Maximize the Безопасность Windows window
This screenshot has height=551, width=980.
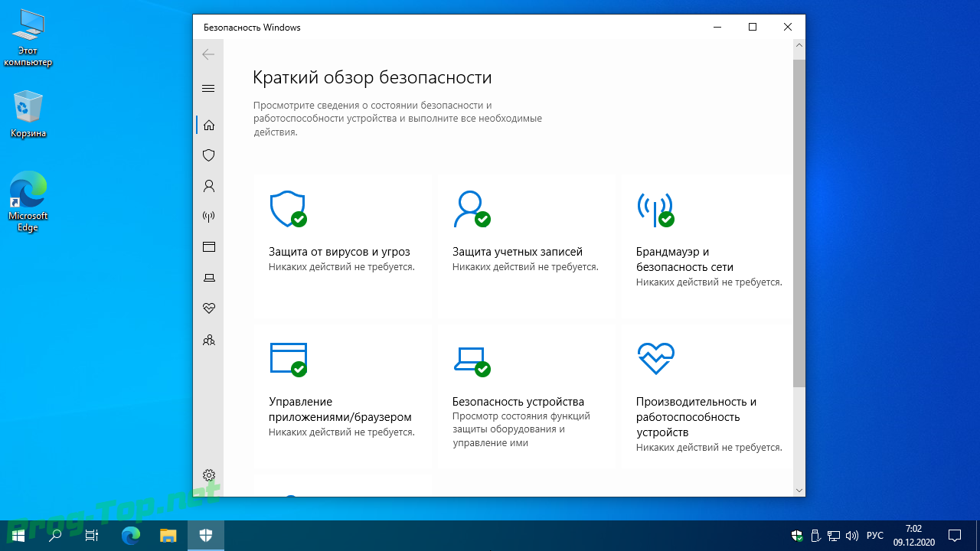tap(753, 27)
